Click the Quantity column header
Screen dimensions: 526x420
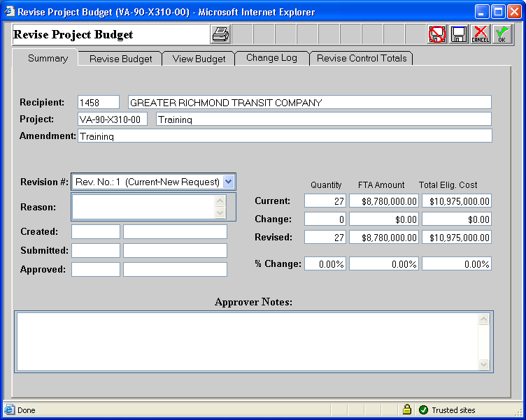tap(326, 185)
